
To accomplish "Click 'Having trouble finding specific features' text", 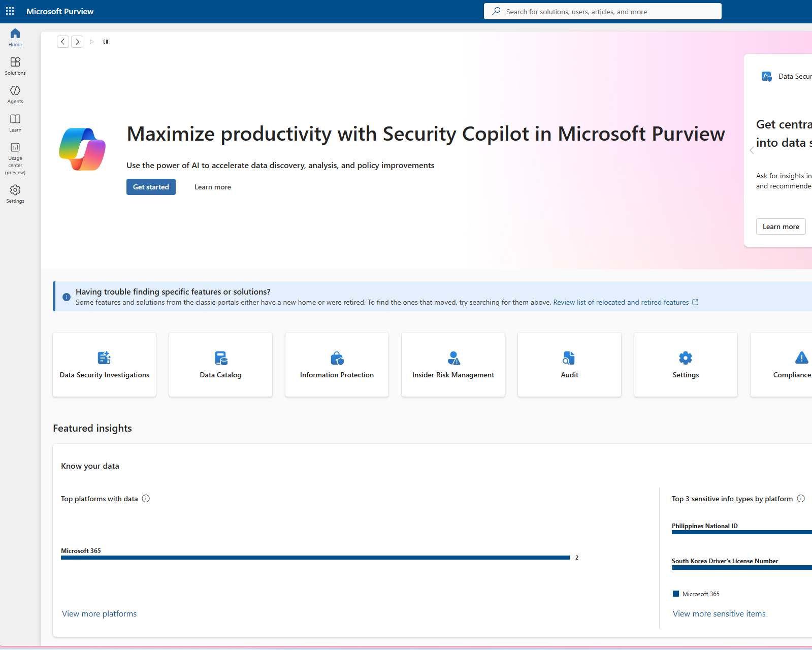I will 173,291.
